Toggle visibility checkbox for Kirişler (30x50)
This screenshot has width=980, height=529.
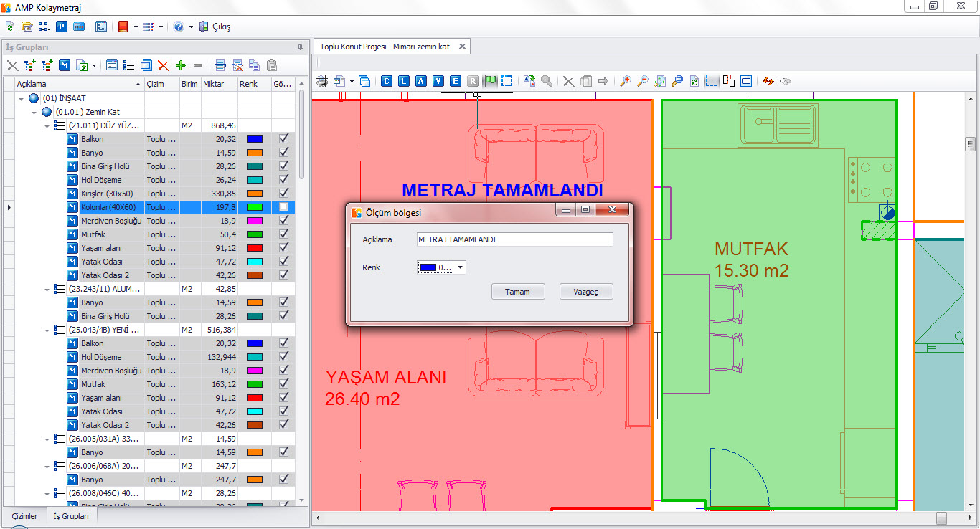284,194
